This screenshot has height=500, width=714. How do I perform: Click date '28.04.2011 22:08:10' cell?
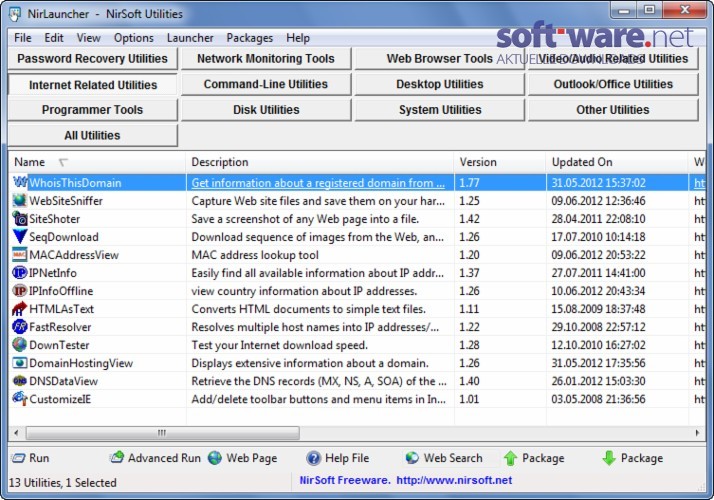coord(598,219)
